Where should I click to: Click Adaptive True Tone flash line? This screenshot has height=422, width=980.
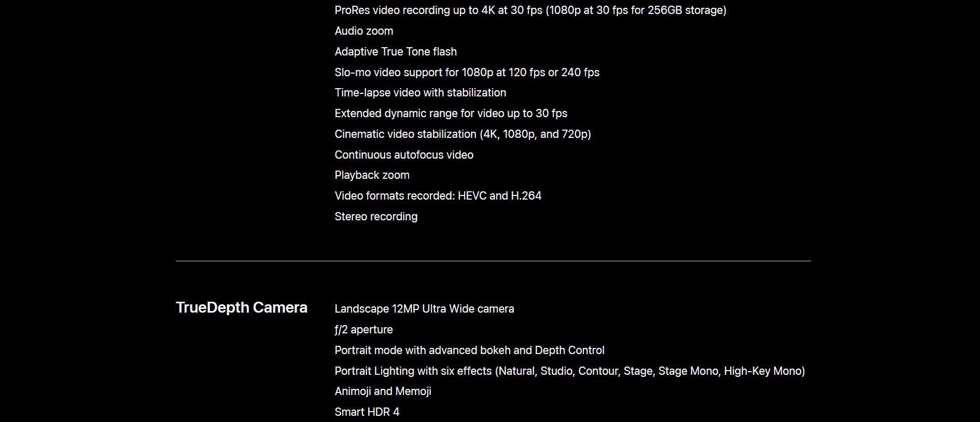[396, 52]
